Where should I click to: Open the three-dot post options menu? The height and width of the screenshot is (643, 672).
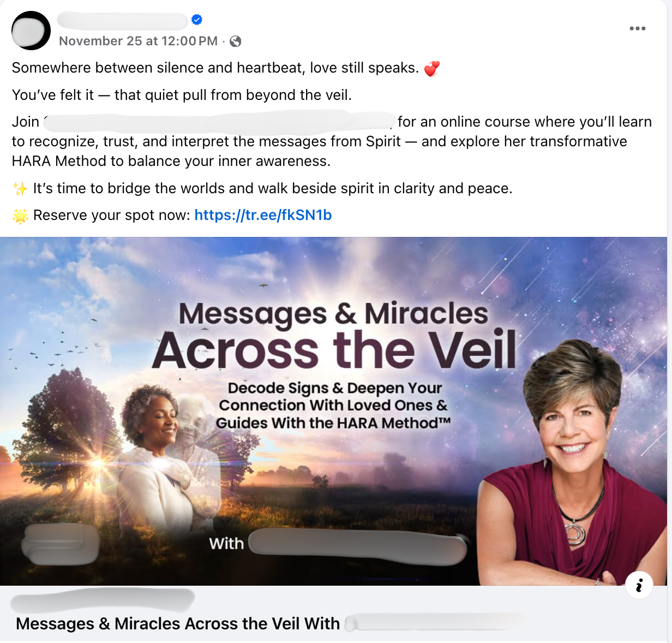637,28
